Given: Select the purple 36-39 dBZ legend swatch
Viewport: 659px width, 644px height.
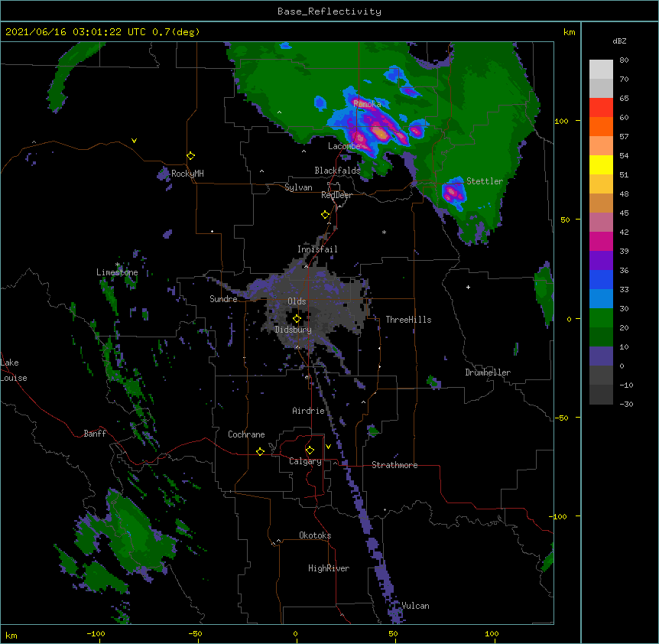Looking at the screenshot, I should pos(601,261).
